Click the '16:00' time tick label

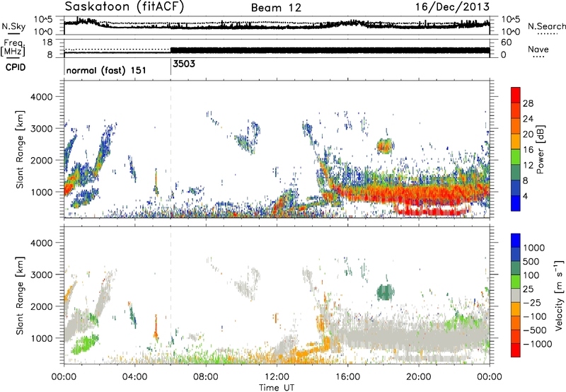tap(347, 377)
